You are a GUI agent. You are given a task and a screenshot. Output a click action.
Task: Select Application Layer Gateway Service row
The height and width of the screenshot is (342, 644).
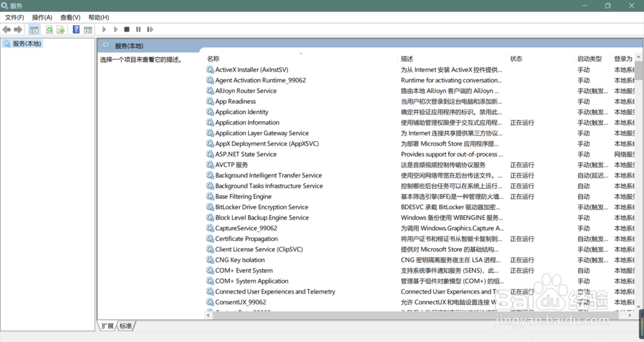420,133
